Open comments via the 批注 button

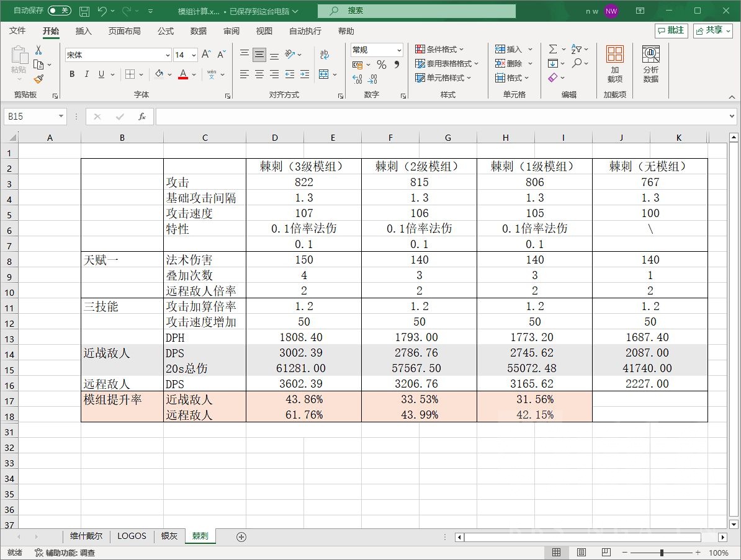(671, 31)
